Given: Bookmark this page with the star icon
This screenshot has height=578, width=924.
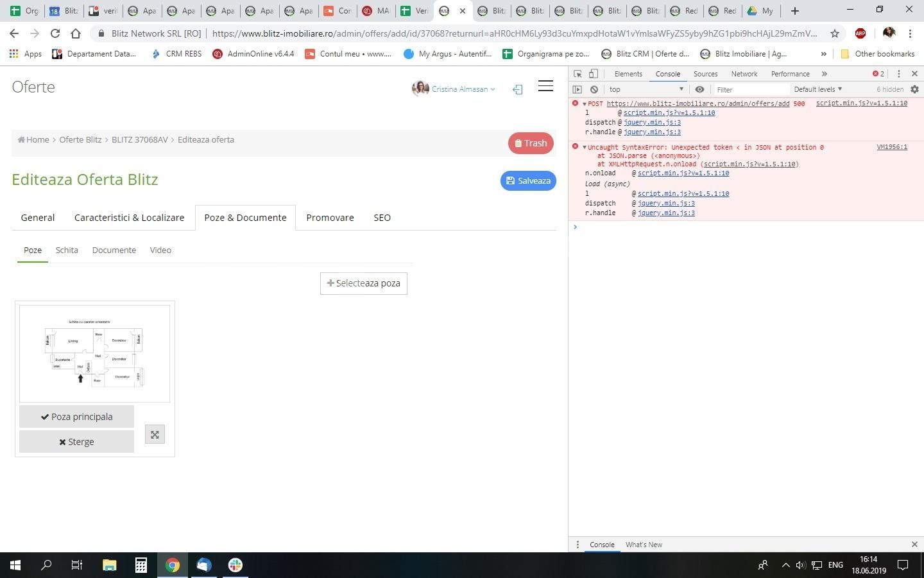Looking at the screenshot, I should click(834, 33).
